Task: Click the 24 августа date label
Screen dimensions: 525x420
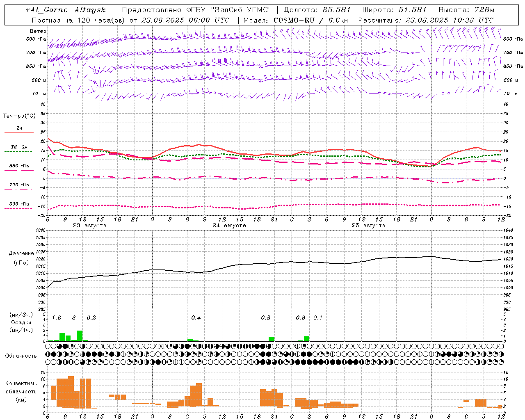Action: tap(229, 226)
